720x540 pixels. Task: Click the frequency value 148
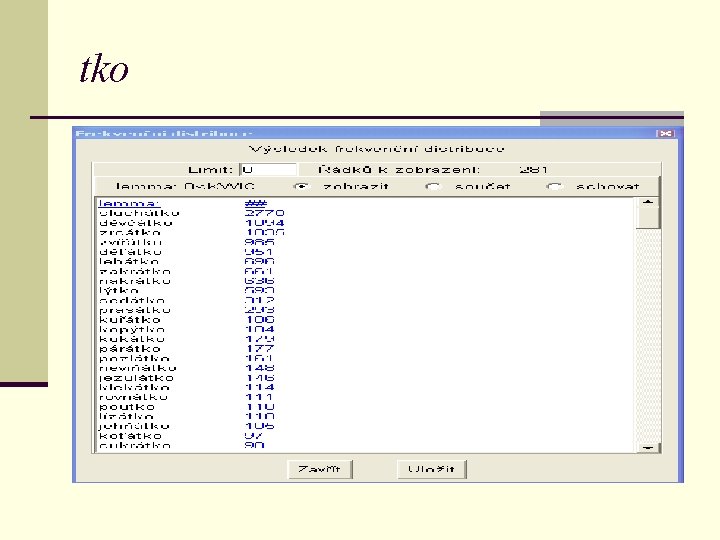[x=260, y=368]
